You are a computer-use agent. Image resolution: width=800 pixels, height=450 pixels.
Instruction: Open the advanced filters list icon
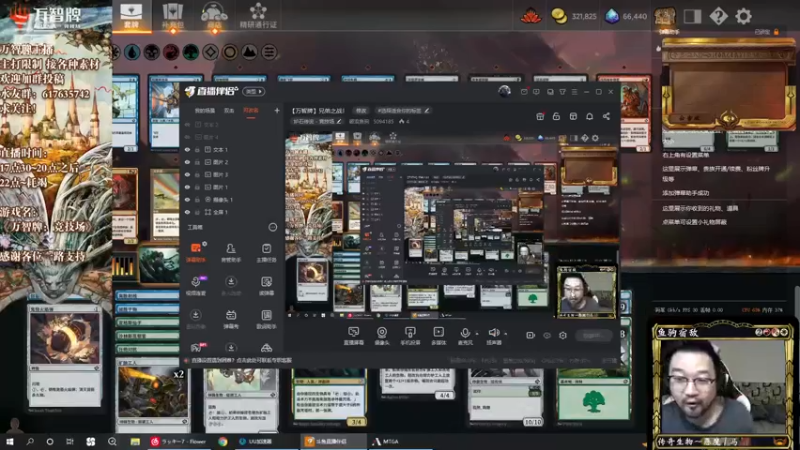pos(269,52)
